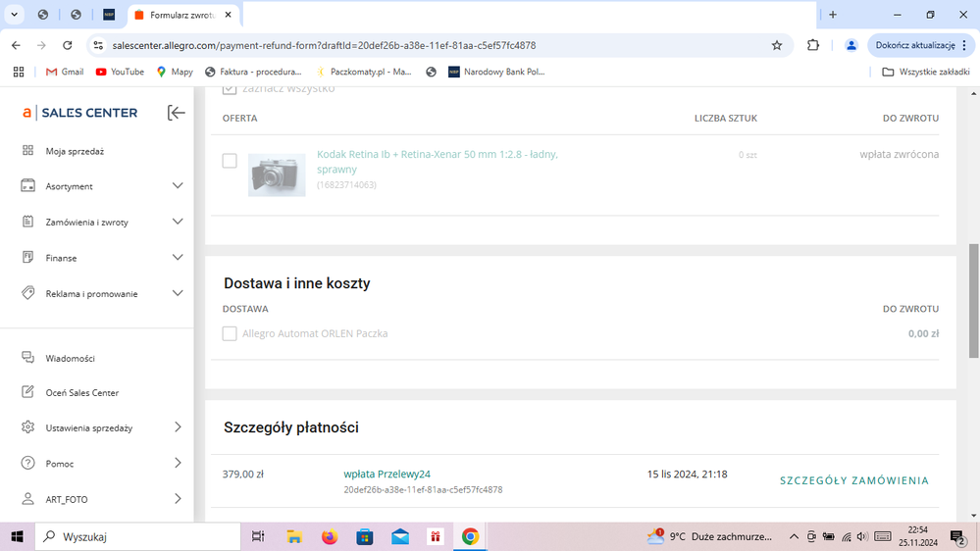The height and width of the screenshot is (551, 980).
Task: Open the Pomoc submenu arrow
Action: (178, 463)
